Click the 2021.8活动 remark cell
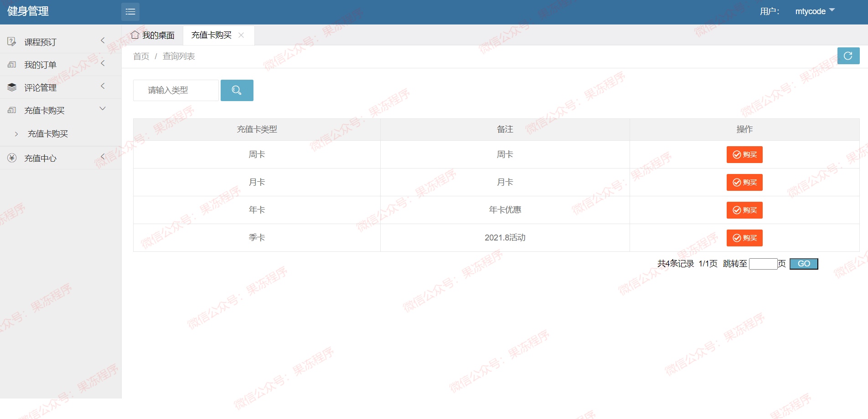 [x=505, y=238]
